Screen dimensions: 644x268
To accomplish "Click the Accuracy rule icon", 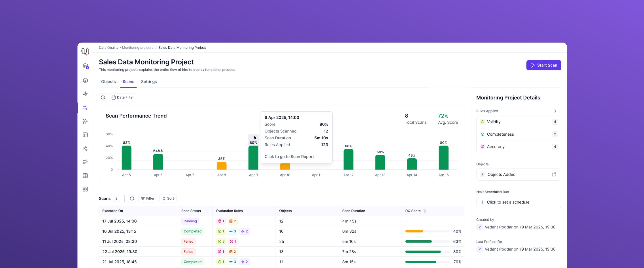I will click(x=482, y=147).
